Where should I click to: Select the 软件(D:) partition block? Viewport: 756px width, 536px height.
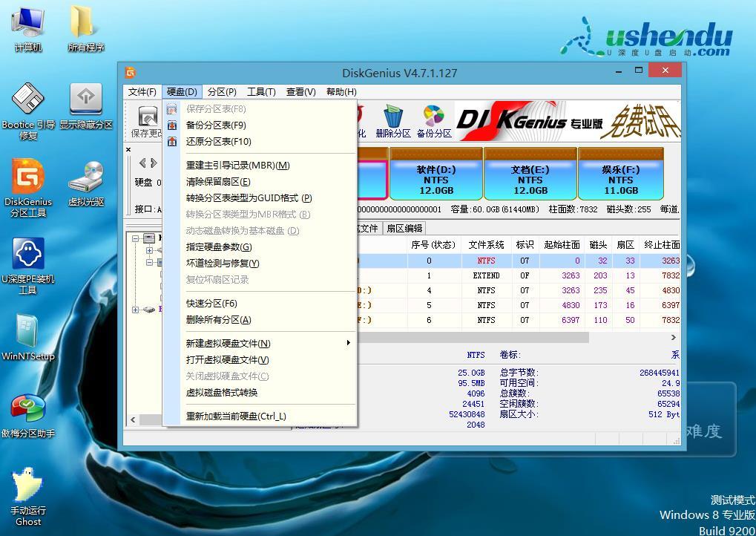click(x=435, y=174)
